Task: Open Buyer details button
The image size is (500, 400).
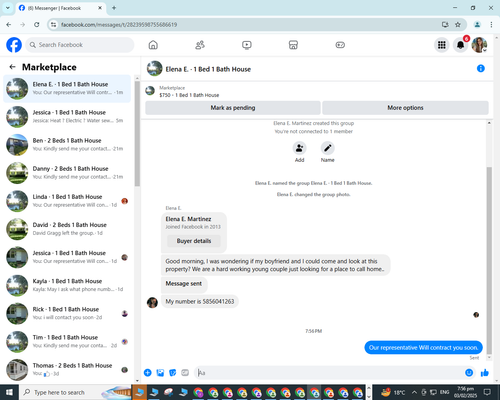Action: tap(194, 241)
